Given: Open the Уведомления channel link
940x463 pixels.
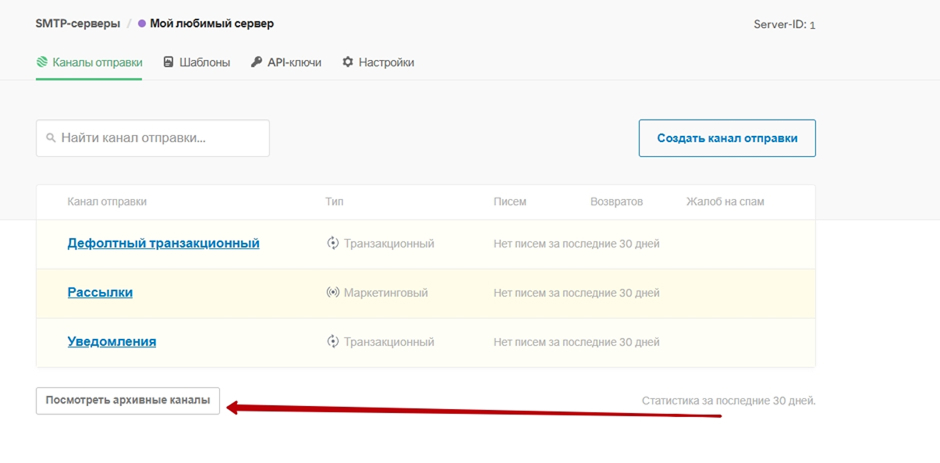Looking at the screenshot, I should 112,342.
